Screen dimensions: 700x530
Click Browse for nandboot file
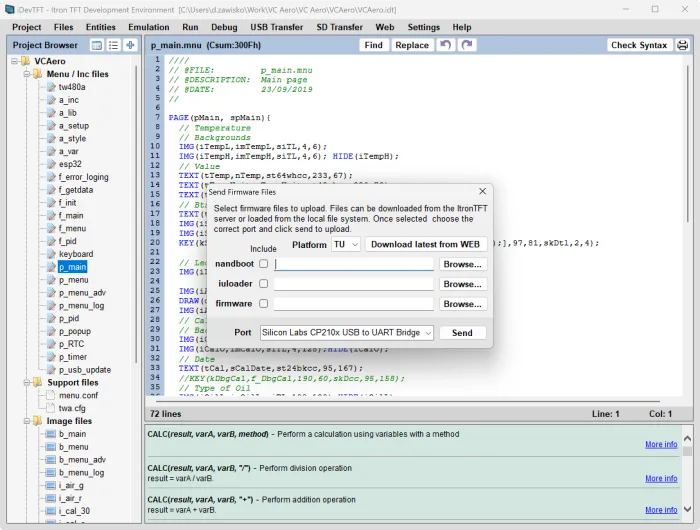pyautogui.click(x=462, y=264)
